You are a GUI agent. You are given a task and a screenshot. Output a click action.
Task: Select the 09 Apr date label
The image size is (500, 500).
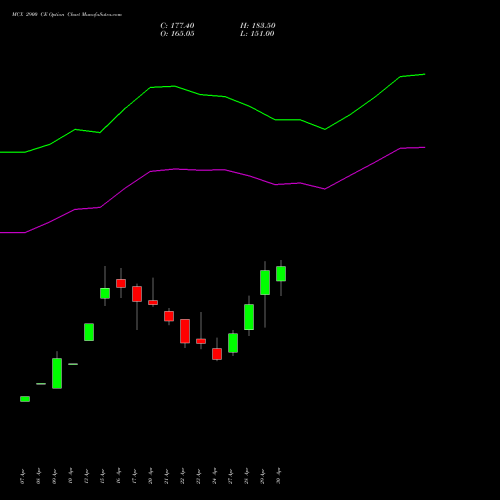pyautogui.click(x=54, y=476)
